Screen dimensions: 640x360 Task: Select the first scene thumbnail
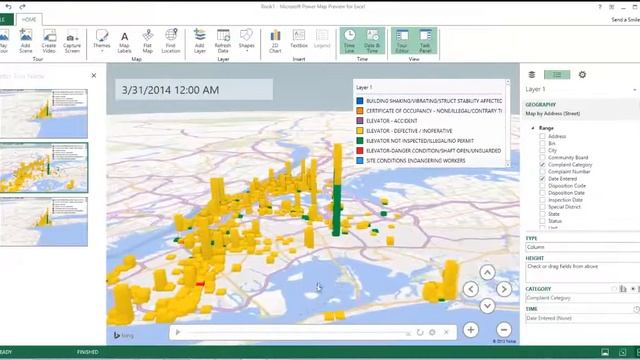pos(44,113)
